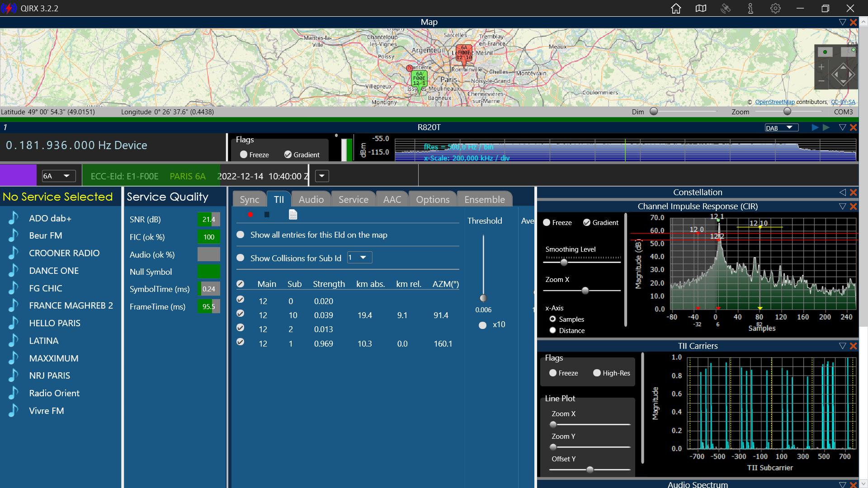The height and width of the screenshot is (488, 868).
Task: Click the RF spectrum waterfall display
Action: (626, 150)
